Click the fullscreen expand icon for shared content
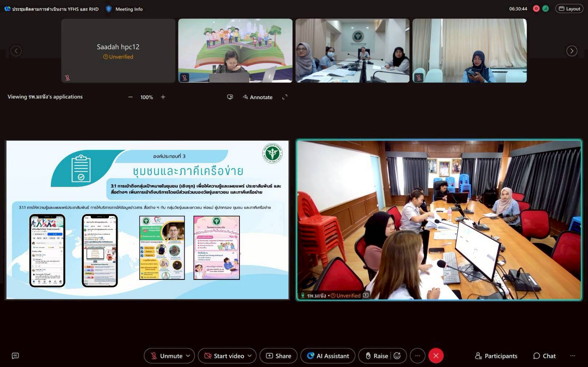 point(285,97)
